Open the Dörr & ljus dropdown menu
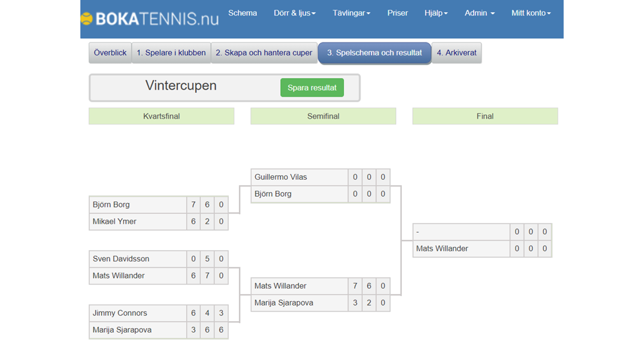644x363 pixels. pyautogui.click(x=294, y=13)
